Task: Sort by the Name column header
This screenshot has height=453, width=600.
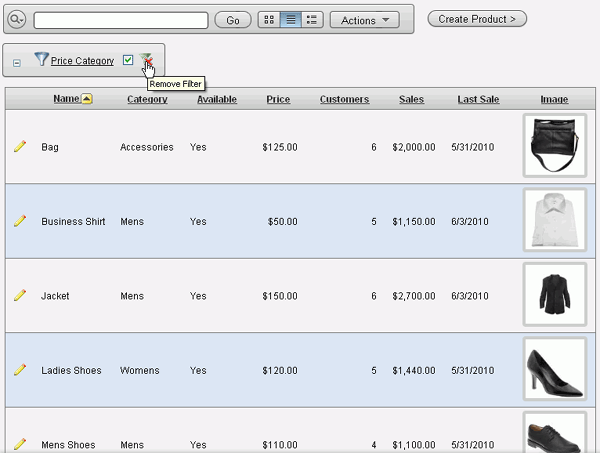Action: coord(66,99)
